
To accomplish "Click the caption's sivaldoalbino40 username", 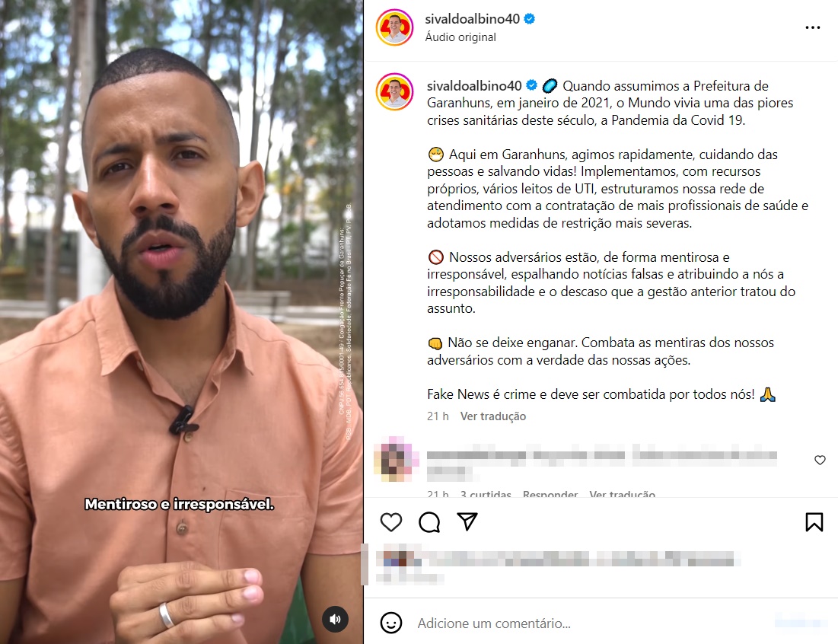I will (x=474, y=85).
